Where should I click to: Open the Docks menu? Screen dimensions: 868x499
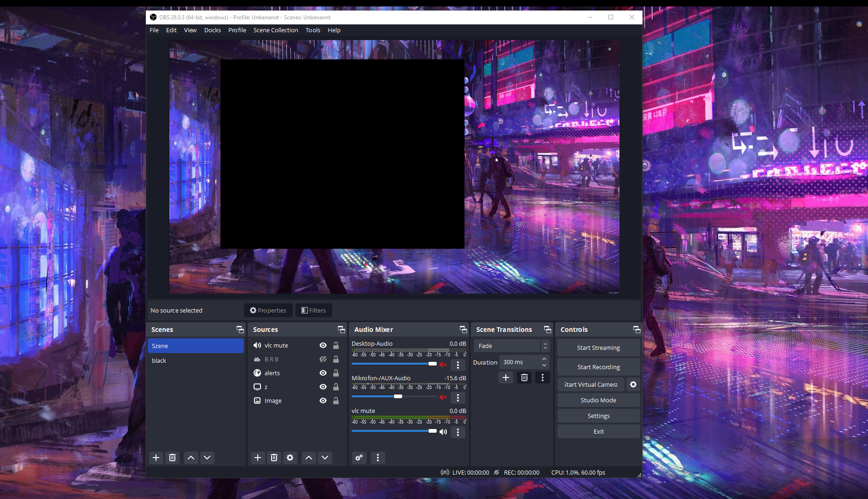coord(213,30)
